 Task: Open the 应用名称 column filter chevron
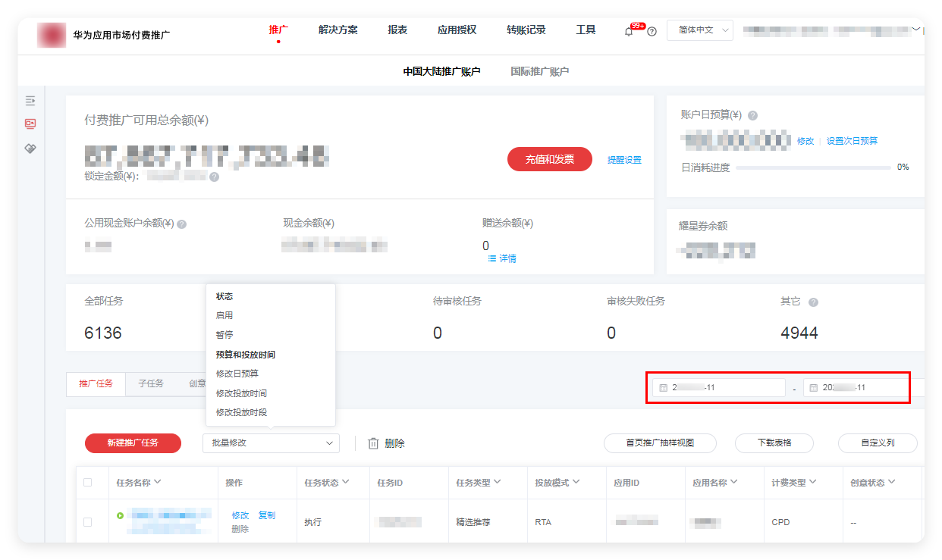tap(734, 482)
